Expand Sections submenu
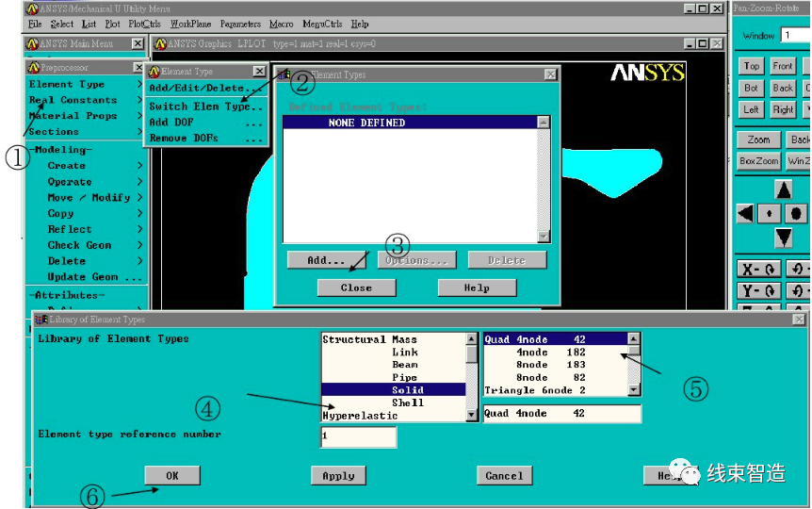Viewport: 812px width, 509px height. (86, 132)
